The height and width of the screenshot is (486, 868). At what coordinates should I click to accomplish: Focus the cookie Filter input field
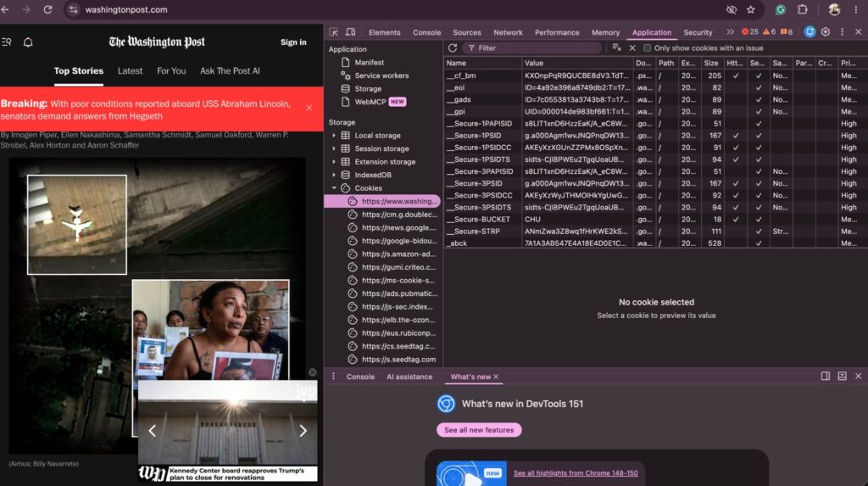[533, 48]
